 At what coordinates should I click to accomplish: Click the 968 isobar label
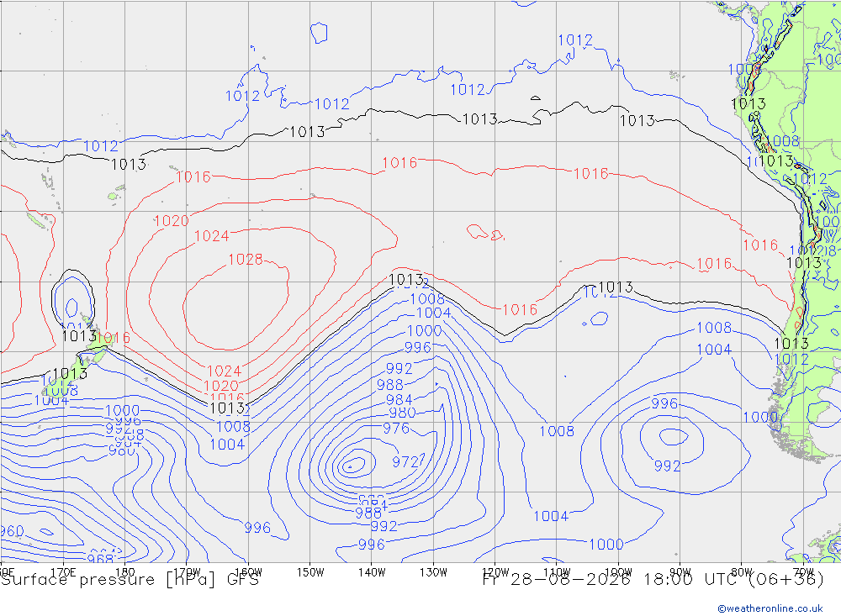(x=100, y=559)
